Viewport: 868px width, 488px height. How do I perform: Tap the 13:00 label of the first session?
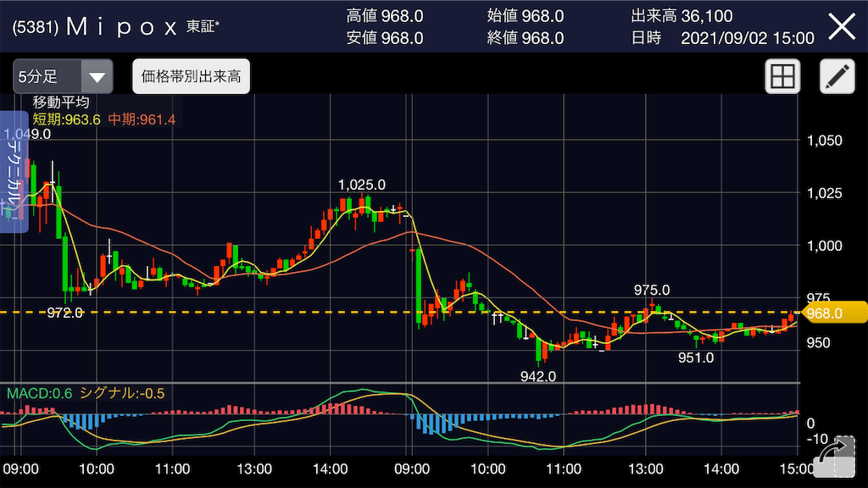pos(254,469)
